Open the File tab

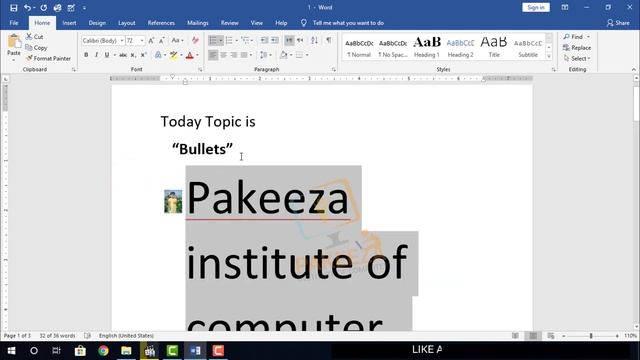click(x=14, y=23)
